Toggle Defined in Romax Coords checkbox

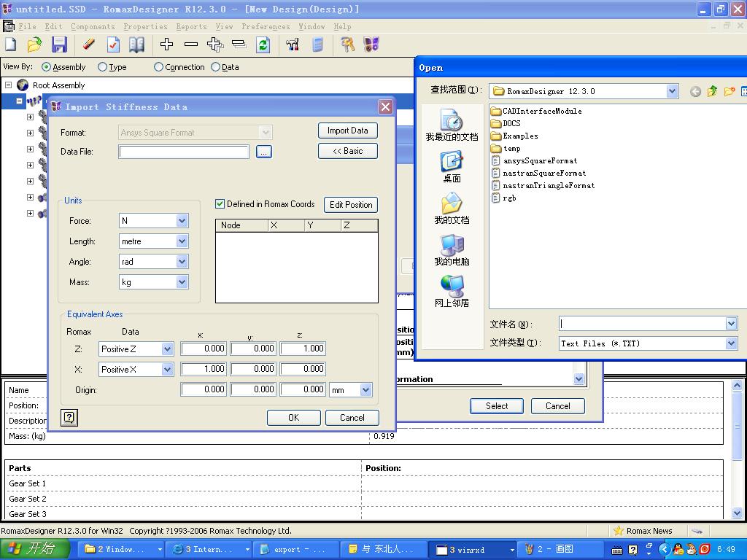point(220,204)
